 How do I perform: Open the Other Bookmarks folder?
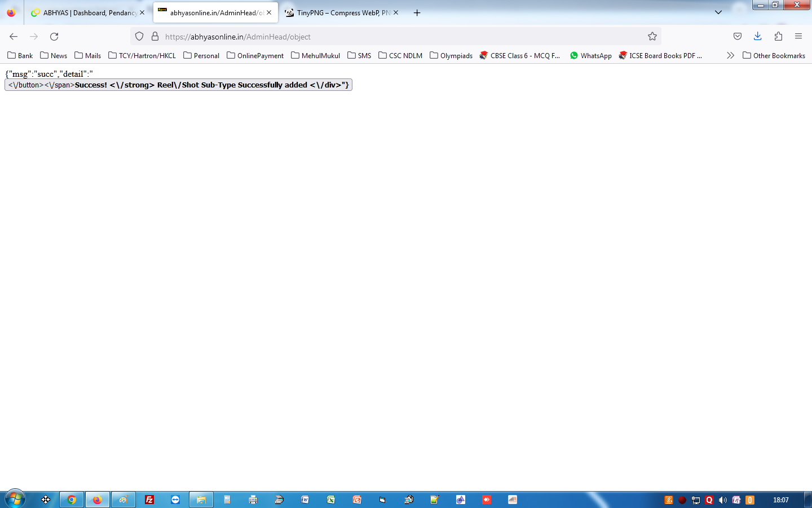(774, 55)
